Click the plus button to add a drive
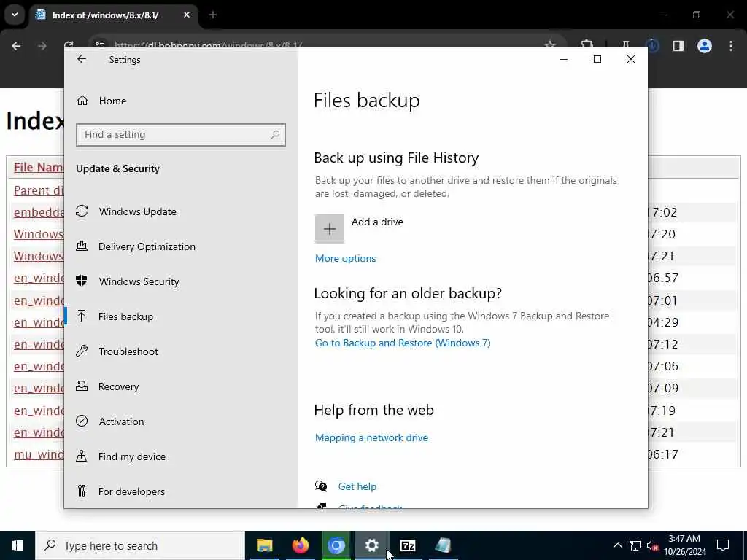This screenshot has width=747, height=560. pos(329,228)
